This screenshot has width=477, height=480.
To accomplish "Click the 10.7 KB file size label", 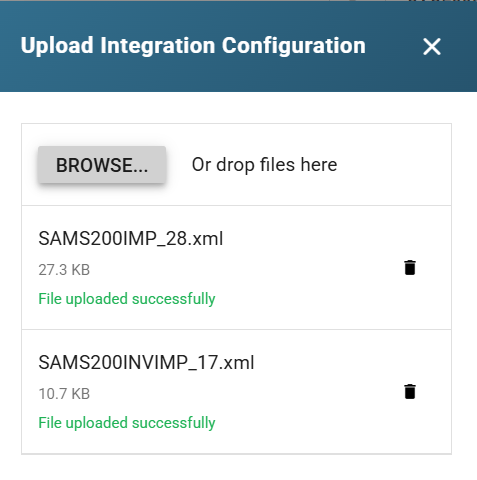I will (x=64, y=394).
